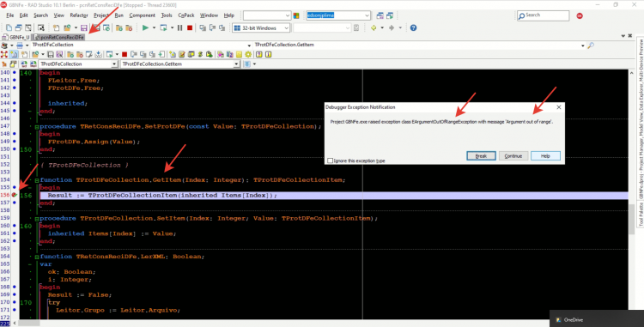Screen dimensions: 644x327
Task: Click Break in the exception dialog
Action: click(481, 156)
